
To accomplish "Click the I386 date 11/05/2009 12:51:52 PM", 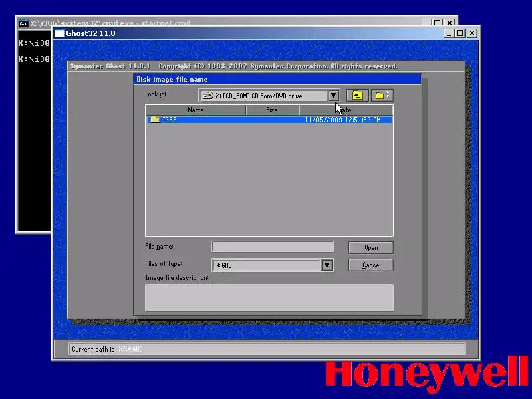I will coord(342,120).
